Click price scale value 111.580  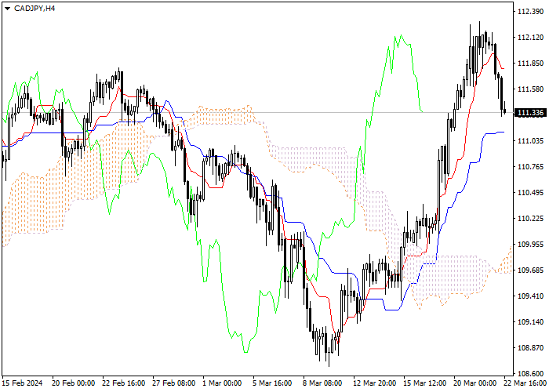(x=530, y=89)
